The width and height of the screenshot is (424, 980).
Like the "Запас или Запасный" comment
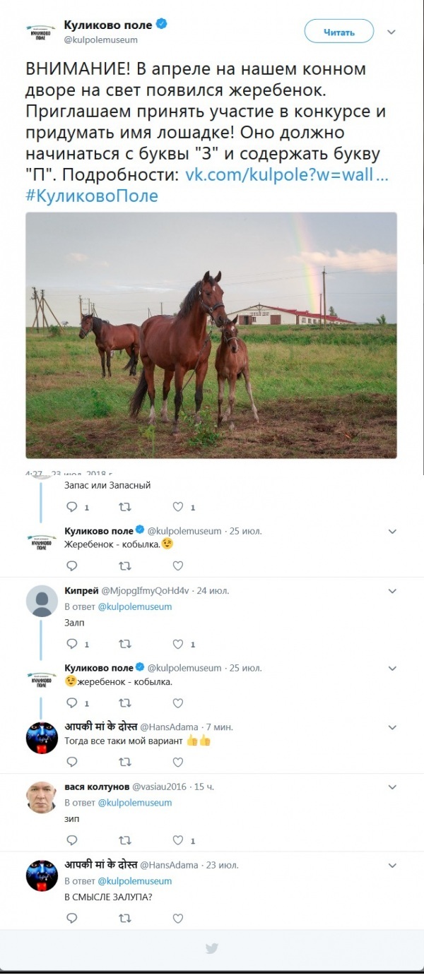(177, 507)
